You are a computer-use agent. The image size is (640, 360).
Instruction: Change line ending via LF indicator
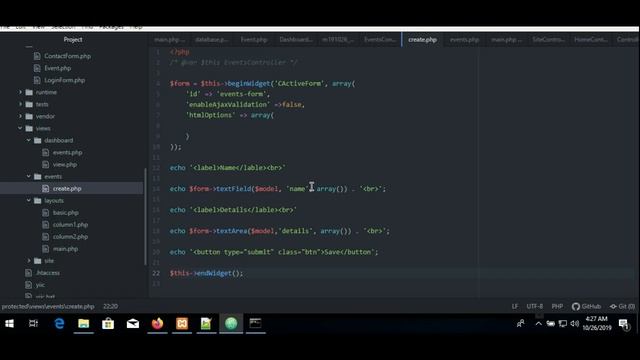tap(515, 306)
